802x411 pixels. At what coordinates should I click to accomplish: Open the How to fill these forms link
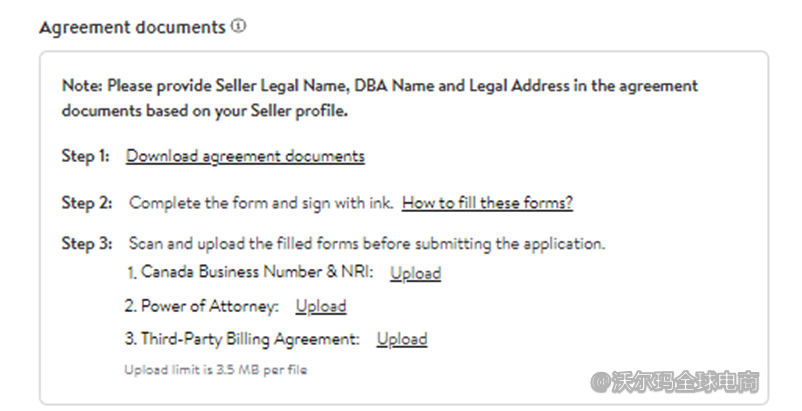487,203
